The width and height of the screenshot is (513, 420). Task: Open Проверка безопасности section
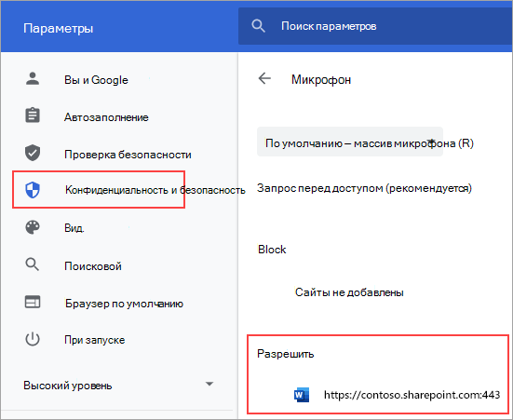(128, 155)
